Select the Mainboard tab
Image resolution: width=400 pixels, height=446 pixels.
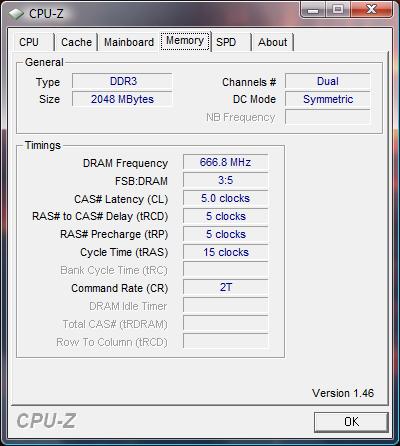(x=129, y=42)
